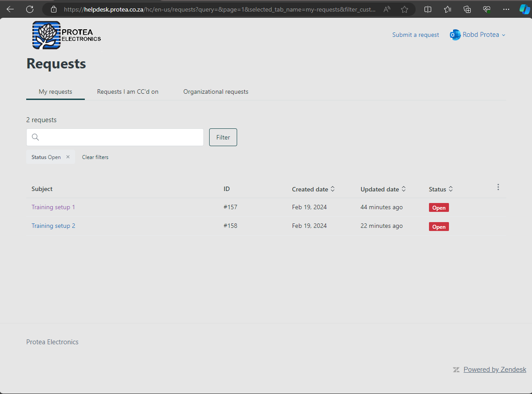Switch to Requests I am CC'd on tab
Screen dimensions: 532x394
pyautogui.click(x=127, y=92)
